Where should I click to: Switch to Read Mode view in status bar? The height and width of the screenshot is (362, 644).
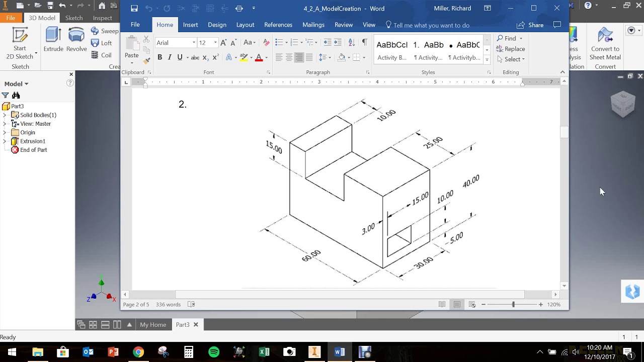442,304
